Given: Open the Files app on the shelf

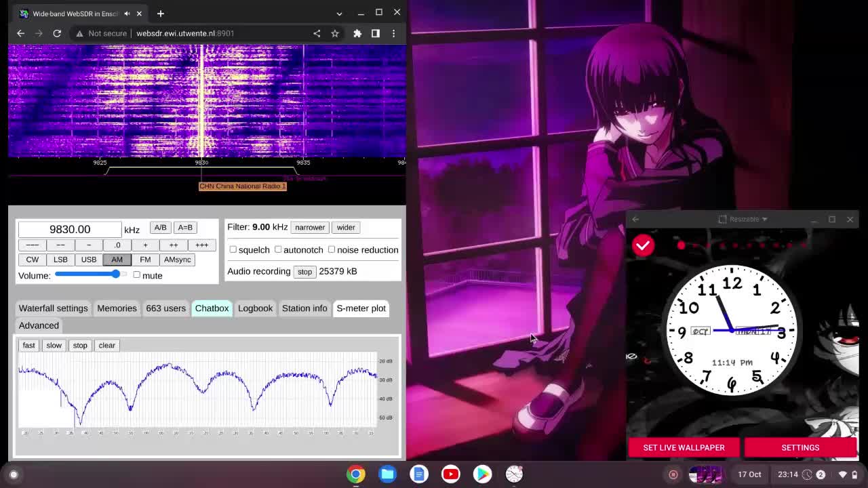Looking at the screenshot, I should tap(388, 474).
